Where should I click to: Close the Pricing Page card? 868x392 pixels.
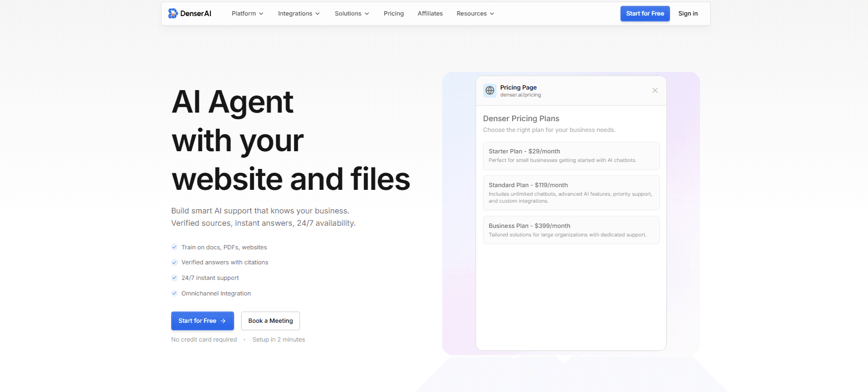(655, 91)
